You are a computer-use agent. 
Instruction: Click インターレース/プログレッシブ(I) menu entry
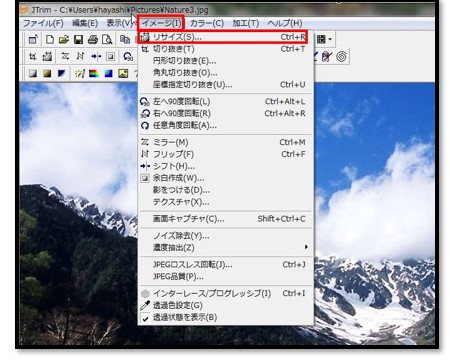coord(226,293)
